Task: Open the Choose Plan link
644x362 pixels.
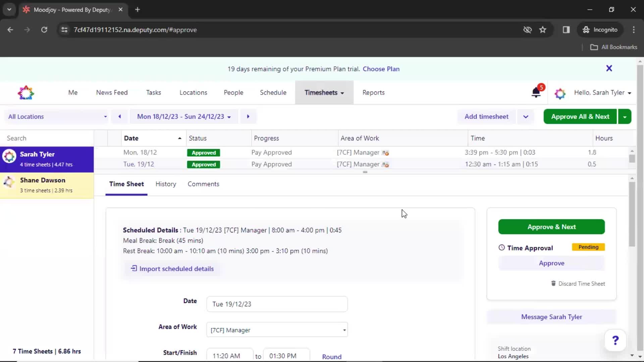Action: pos(381,69)
